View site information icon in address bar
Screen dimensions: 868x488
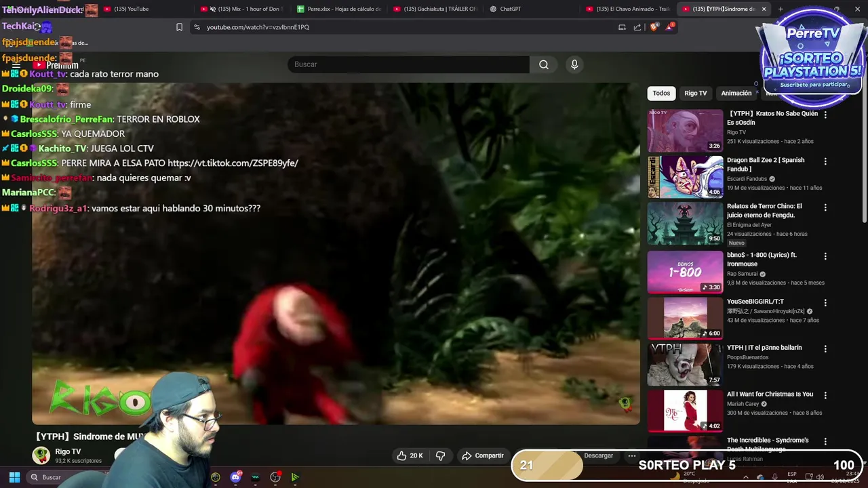[197, 27]
